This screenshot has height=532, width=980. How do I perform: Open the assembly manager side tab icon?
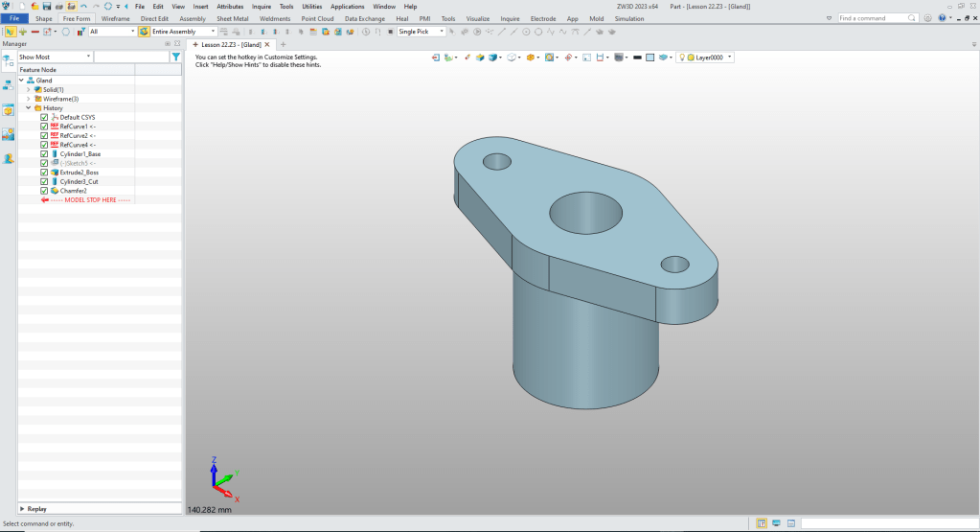(9, 84)
